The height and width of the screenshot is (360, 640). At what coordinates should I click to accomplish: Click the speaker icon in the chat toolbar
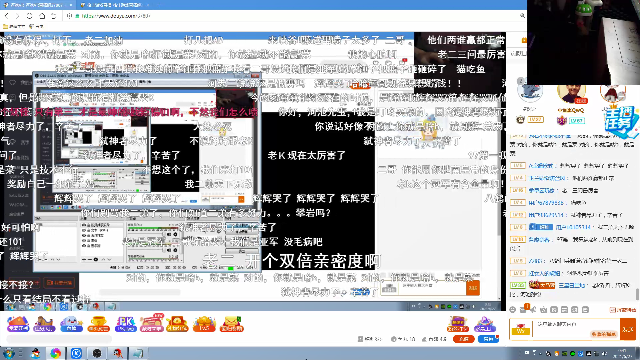tap(533, 310)
